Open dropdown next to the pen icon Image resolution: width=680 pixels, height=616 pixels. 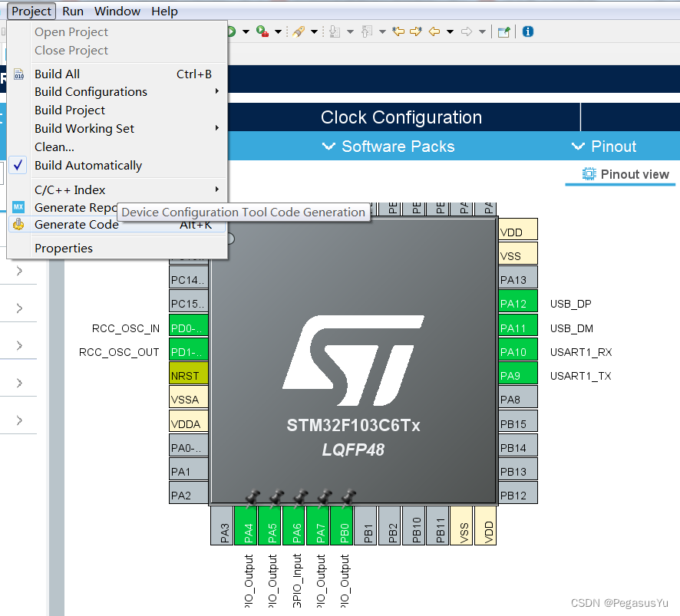(315, 31)
